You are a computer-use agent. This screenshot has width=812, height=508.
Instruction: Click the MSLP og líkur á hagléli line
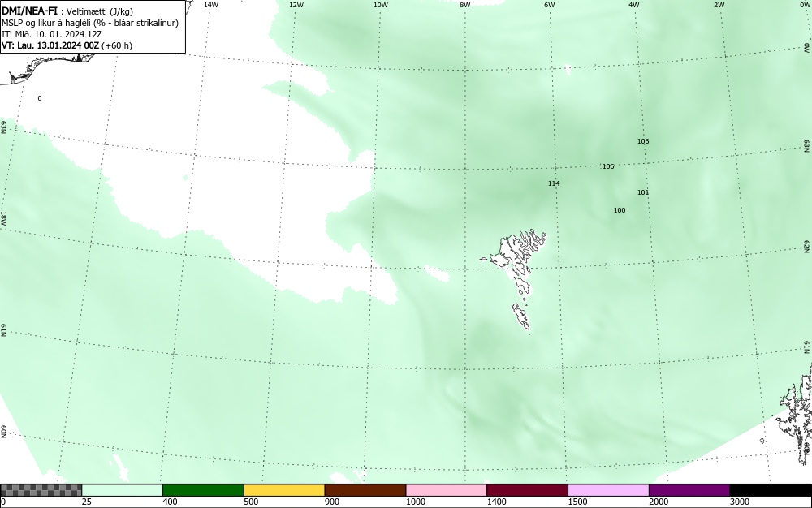[90, 23]
